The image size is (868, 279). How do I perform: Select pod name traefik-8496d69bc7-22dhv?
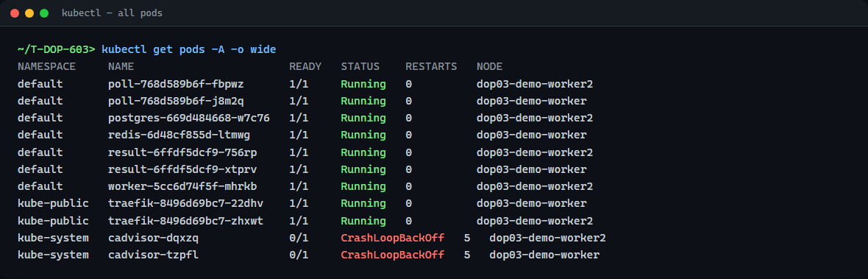(186, 204)
